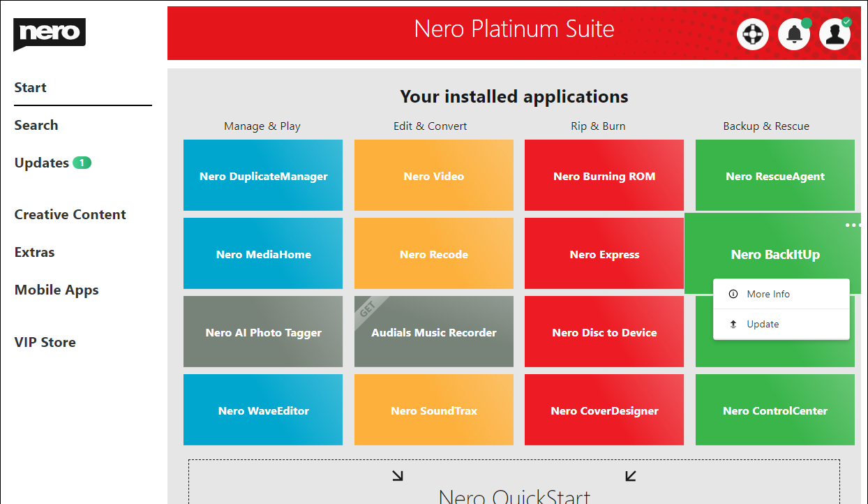The height and width of the screenshot is (504, 868).
Task: Launch Nero DuplicateManager
Action: [x=263, y=175]
